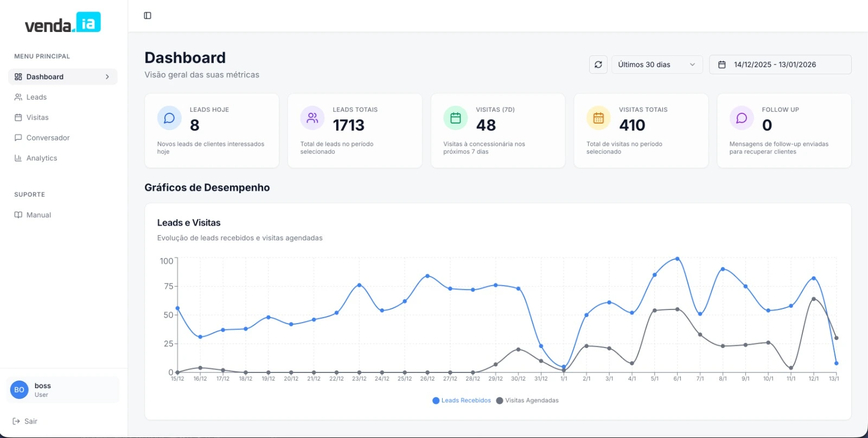The height and width of the screenshot is (438, 868).
Task: Click the Follow Up purple message icon
Action: 742,118
